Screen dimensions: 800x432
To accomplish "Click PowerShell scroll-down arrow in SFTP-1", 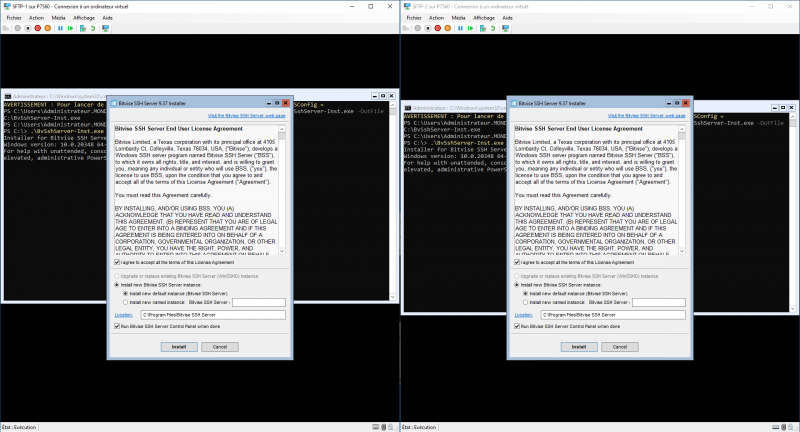I will tap(392, 297).
